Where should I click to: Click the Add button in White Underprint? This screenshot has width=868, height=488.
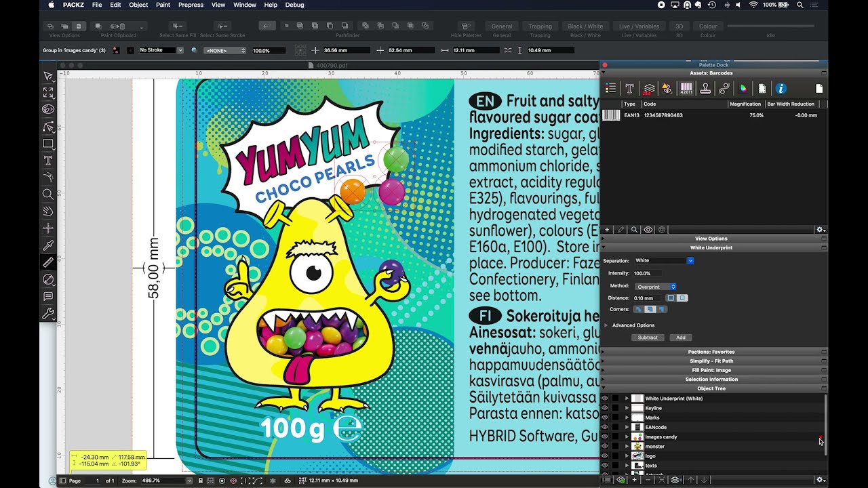681,338
